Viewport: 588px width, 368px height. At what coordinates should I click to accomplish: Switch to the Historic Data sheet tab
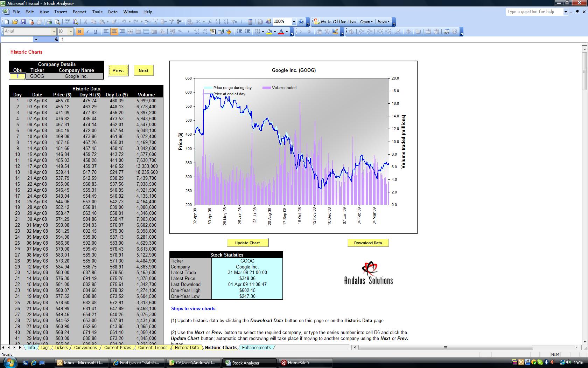point(187,348)
